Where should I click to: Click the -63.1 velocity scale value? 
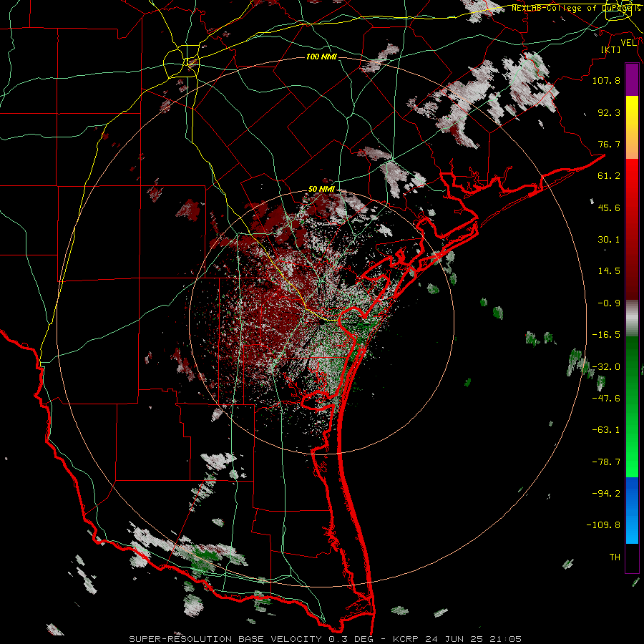(606, 430)
